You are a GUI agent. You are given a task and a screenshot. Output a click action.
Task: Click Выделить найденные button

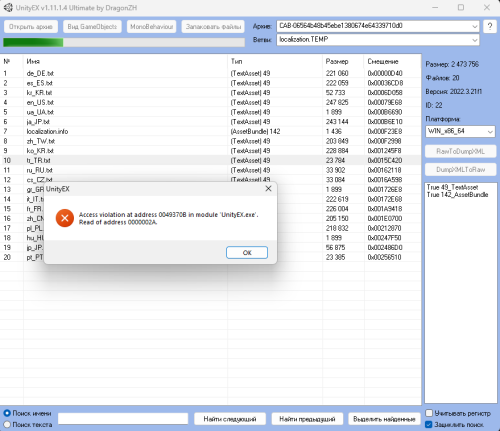click(x=384, y=419)
